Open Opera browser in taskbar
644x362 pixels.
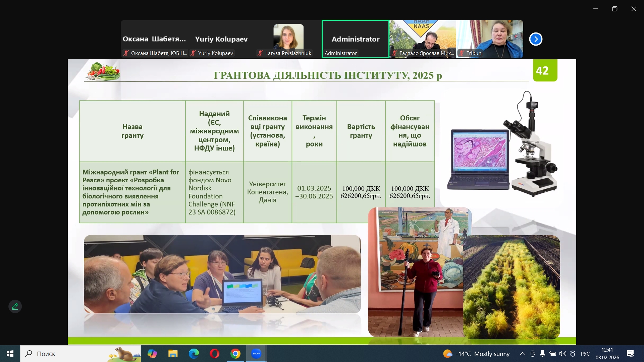215,354
